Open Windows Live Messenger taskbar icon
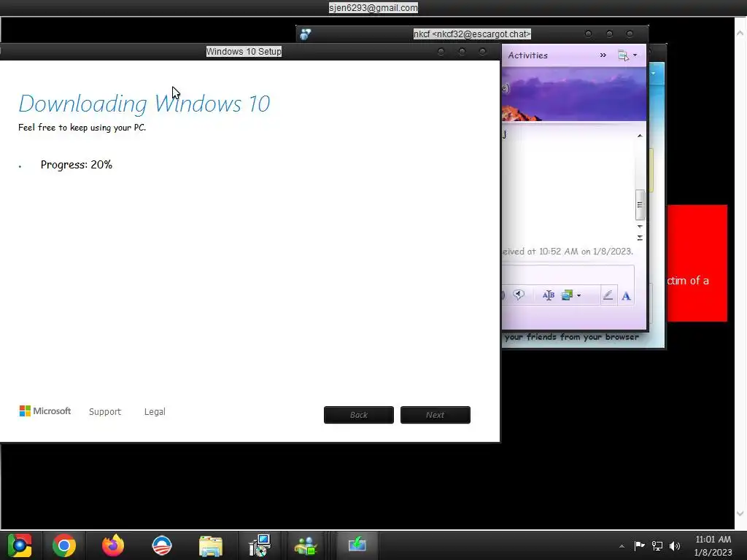 [306, 545]
